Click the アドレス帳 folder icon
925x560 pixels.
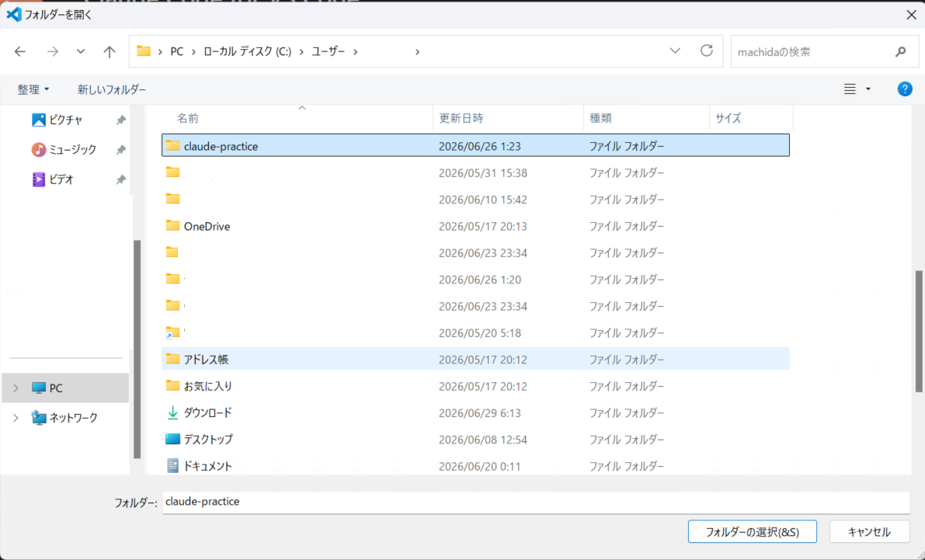point(172,359)
